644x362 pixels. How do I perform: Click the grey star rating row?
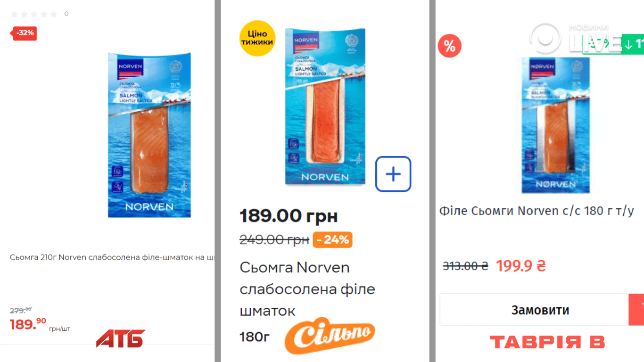tap(34, 14)
